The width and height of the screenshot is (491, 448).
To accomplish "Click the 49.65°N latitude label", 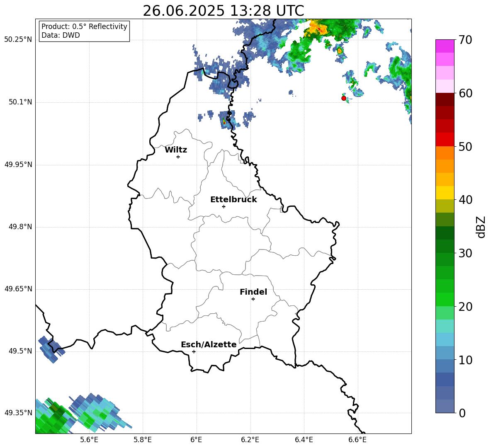I will (18, 289).
